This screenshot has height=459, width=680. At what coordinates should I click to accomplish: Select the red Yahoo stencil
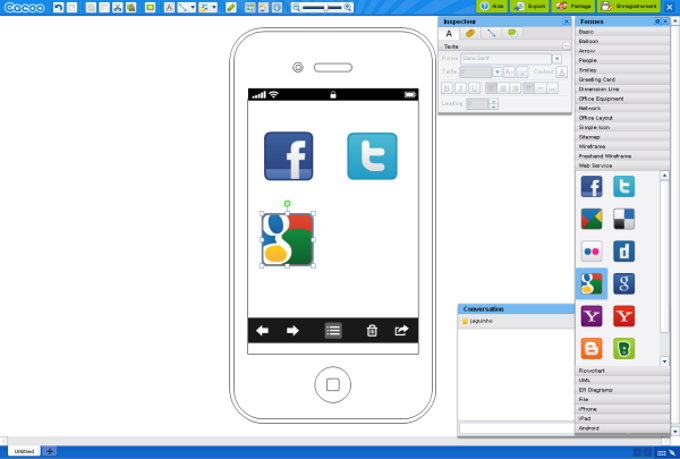[x=624, y=316]
